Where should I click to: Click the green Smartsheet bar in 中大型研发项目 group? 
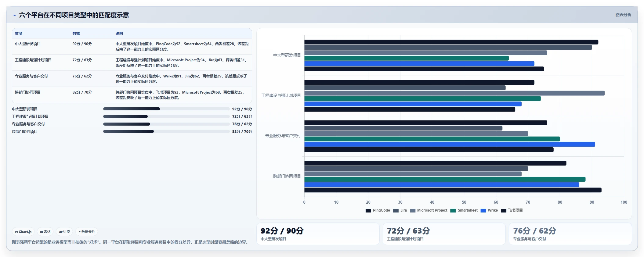tap(407, 58)
